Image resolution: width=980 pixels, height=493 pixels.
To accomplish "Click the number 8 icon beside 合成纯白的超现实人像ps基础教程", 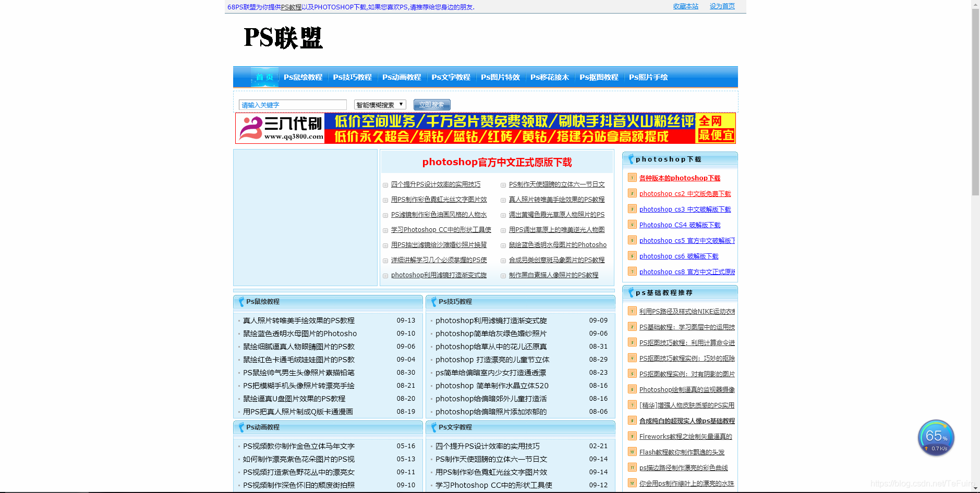I will point(632,421).
